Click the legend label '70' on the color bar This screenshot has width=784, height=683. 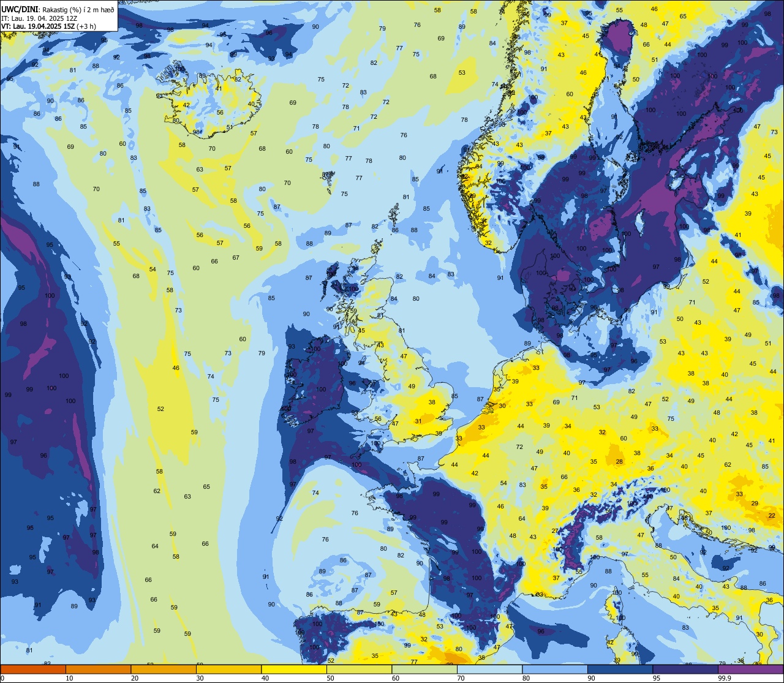point(461,678)
